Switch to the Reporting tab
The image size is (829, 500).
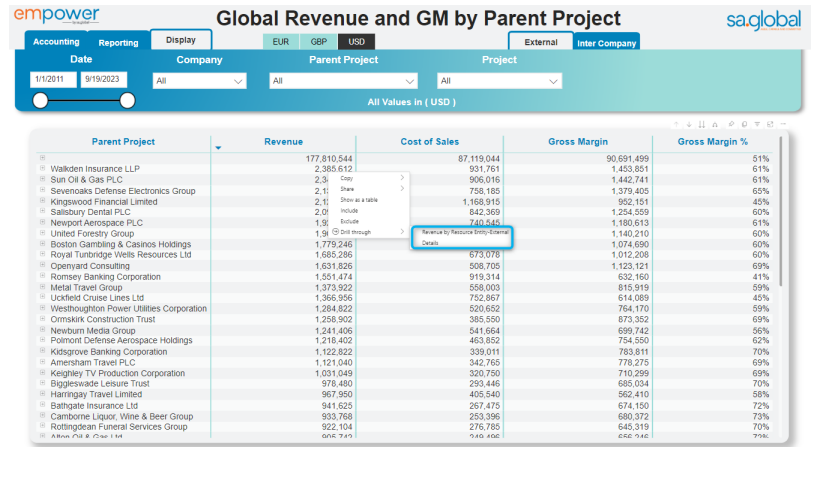point(118,42)
